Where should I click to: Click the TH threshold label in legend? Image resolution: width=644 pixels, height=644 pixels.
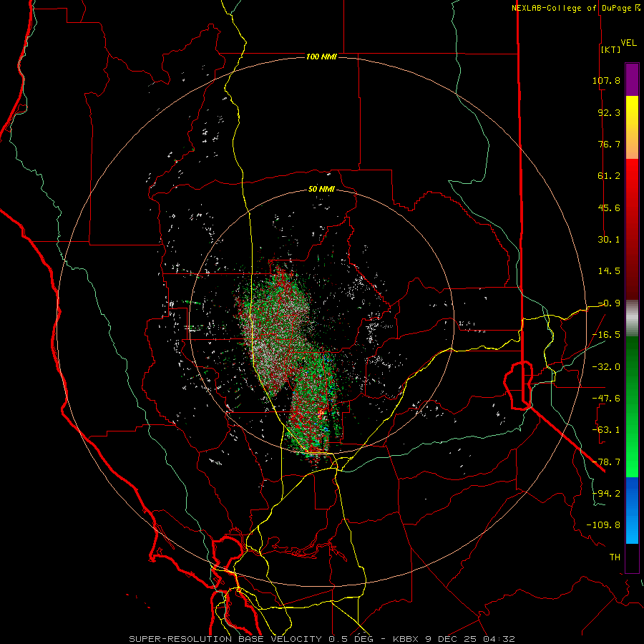pos(615,557)
